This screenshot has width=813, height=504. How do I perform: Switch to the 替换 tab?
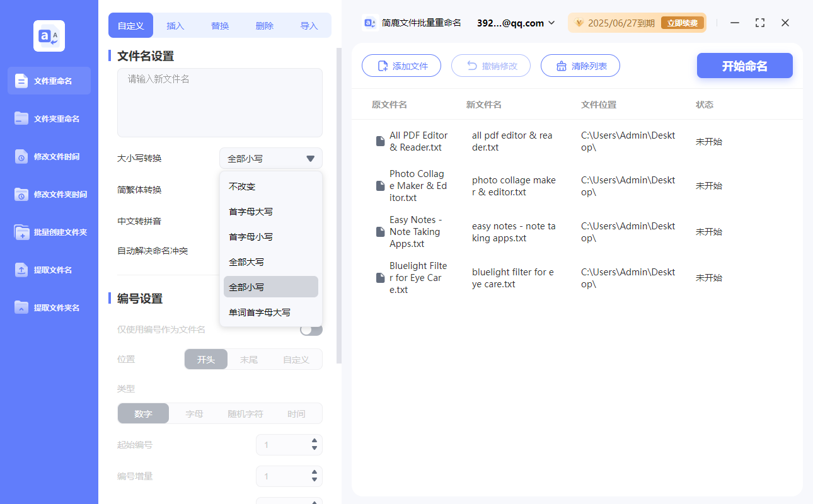(220, 26)
